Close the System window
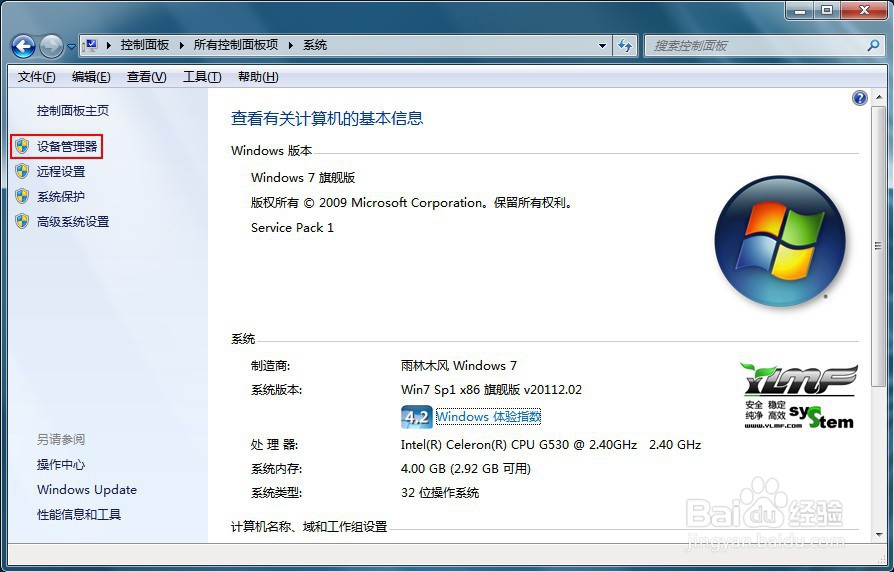 click(x=864, y=10)
